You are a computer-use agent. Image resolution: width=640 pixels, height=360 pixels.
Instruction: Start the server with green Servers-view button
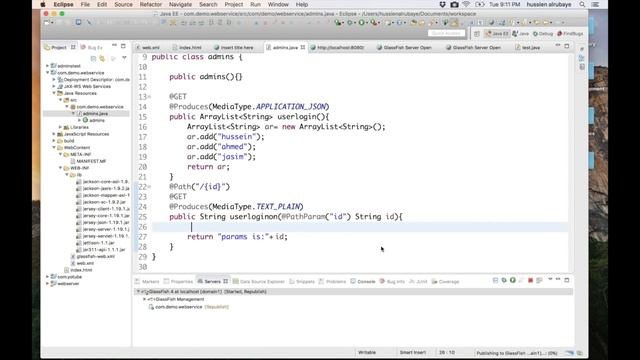(x=513, y=280)
